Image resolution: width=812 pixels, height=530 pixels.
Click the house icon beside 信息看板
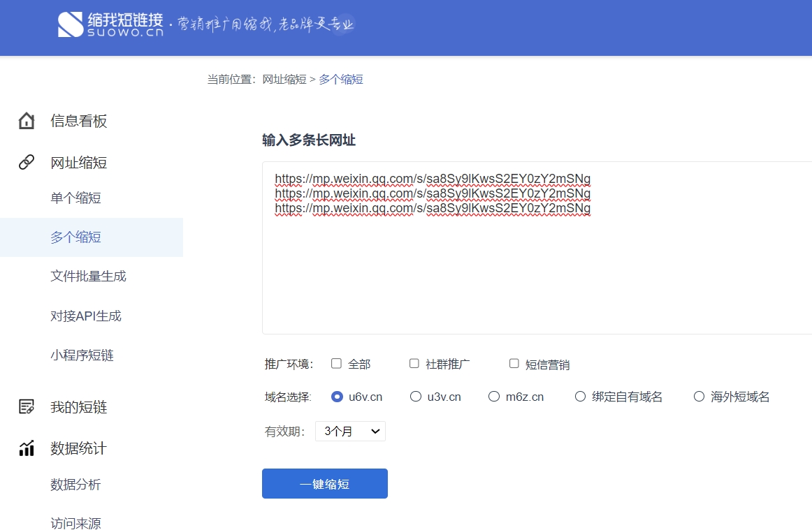[27, 121]
